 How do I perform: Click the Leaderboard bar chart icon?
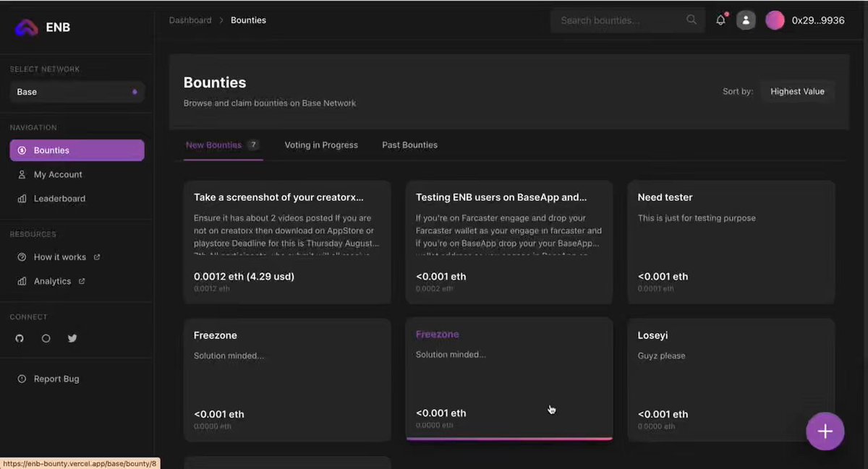pos(22,199)
